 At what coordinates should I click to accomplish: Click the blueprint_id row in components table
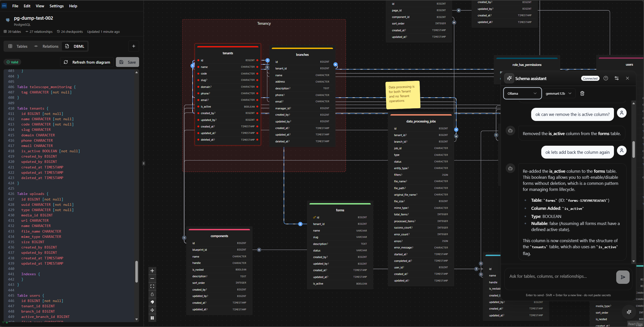pos(219,250)
